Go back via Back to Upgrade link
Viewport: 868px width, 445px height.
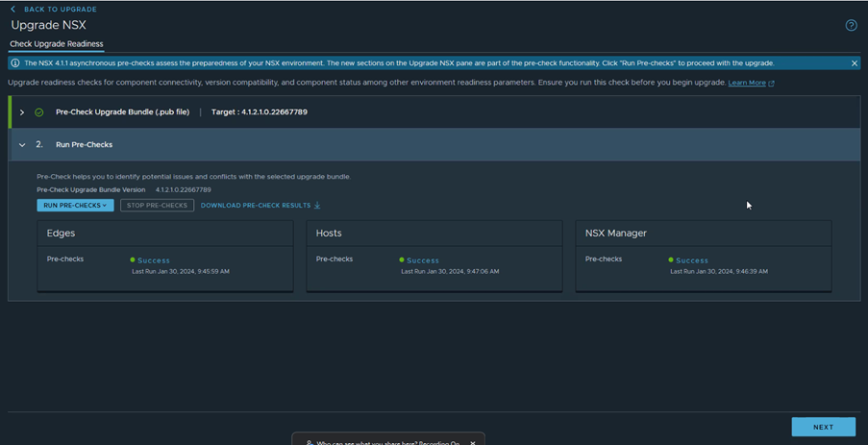[61, 10]
